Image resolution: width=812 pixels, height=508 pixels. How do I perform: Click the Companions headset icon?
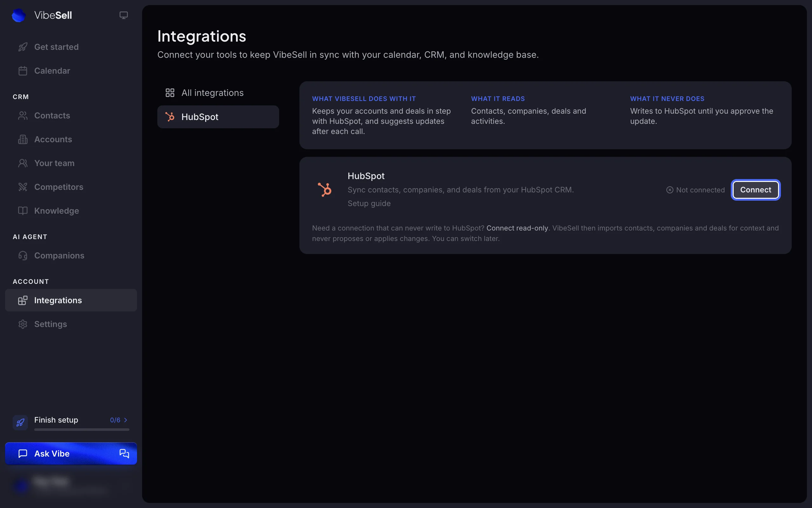(x=23, y=256)
